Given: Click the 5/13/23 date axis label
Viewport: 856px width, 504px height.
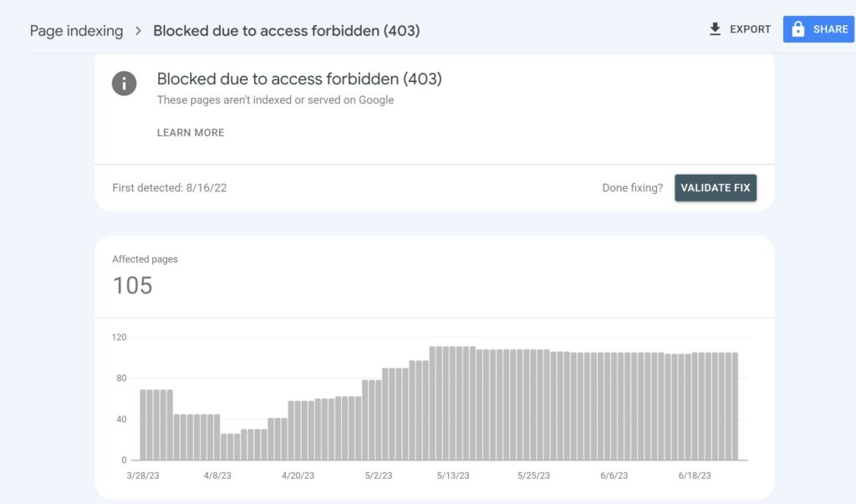Looking at the screenshot, I should [453, 475].
